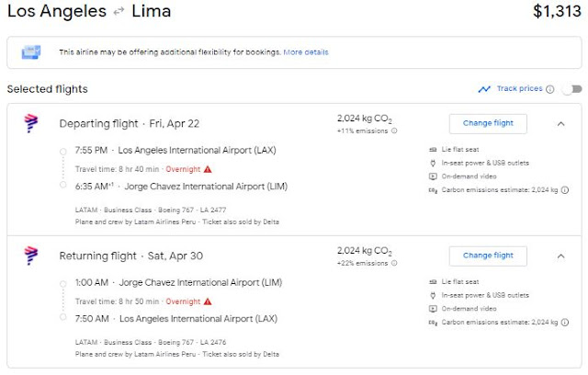Viewport: 588px width, 375px height.
Task: Click the +22% emissions info icon
Action: tap(395, 263)
